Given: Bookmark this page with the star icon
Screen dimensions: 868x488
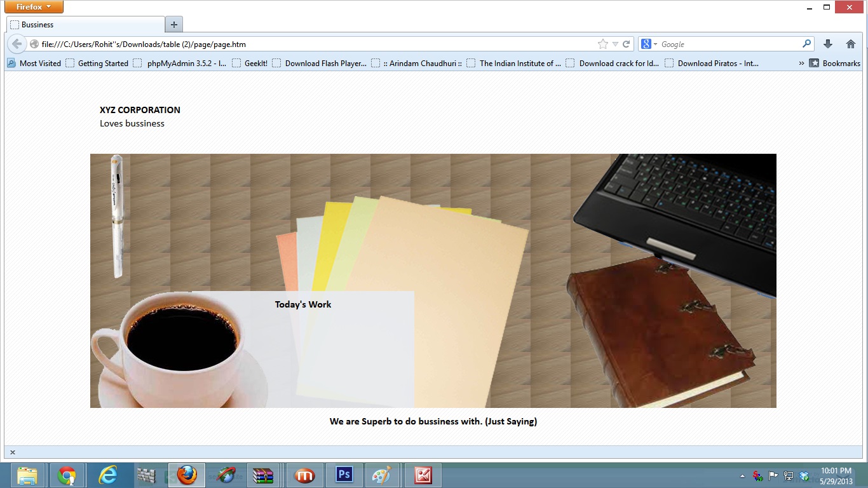Looking at the screenshot, I should coord(602,44).
